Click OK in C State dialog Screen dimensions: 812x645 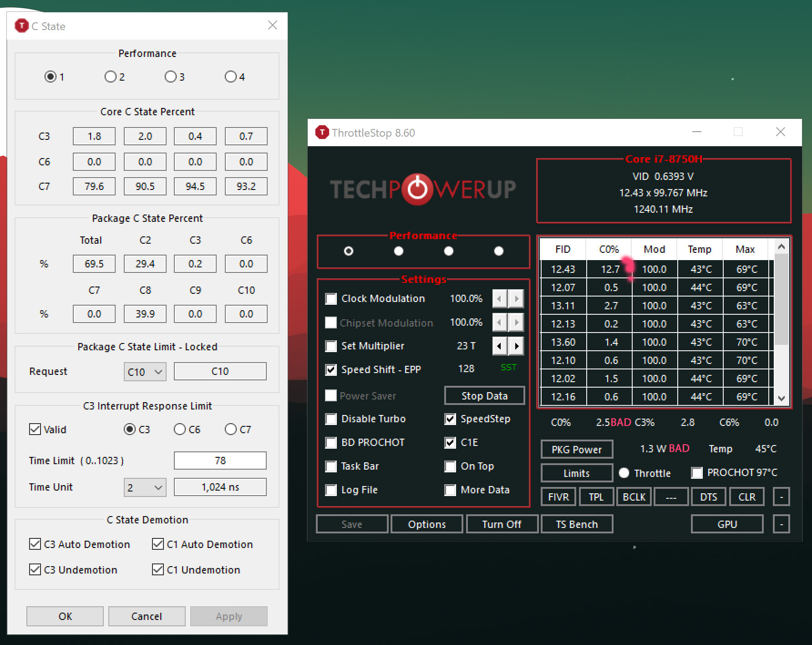point(65,616)
